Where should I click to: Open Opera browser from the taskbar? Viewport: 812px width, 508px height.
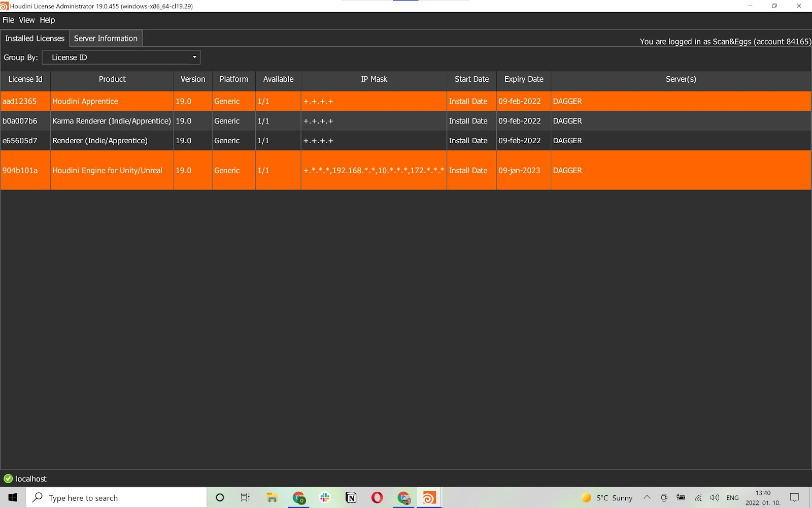pyautogui.click(x=377, y=498)
